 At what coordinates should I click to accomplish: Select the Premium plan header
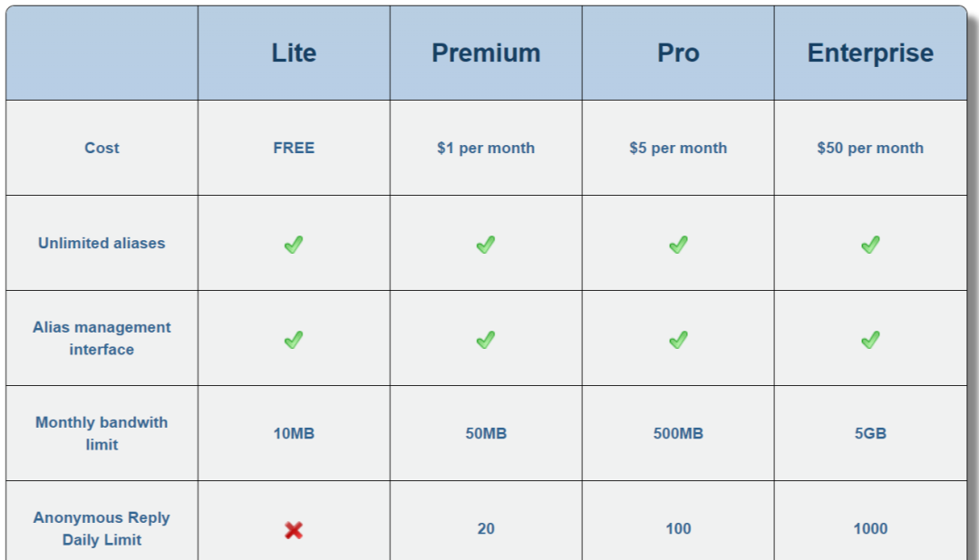point(486,53)
